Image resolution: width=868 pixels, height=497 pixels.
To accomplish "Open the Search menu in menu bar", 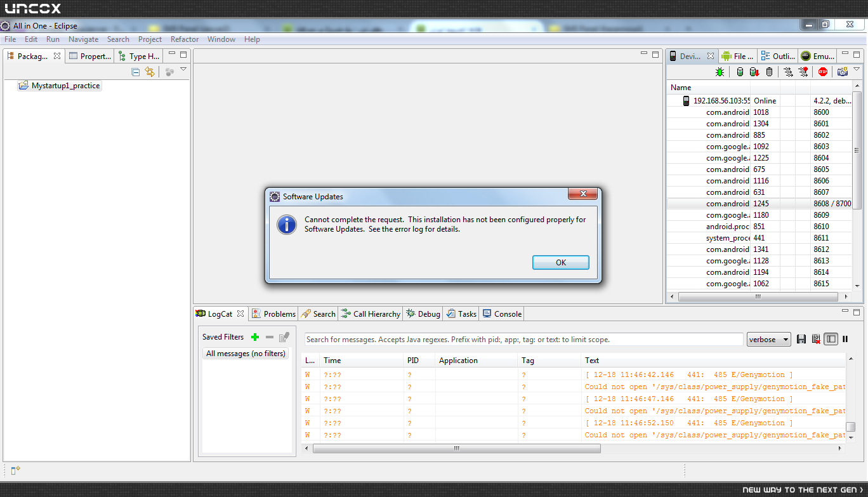I will click(118, 39).
